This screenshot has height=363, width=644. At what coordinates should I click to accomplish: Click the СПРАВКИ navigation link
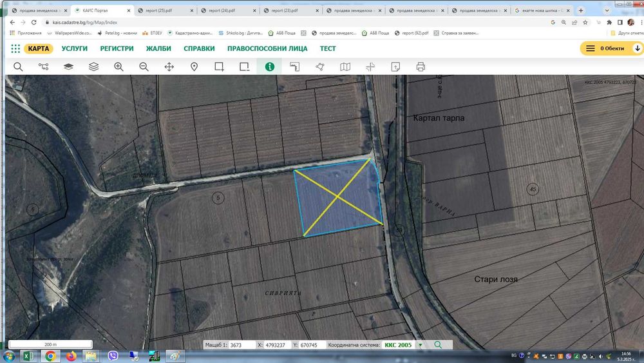[199, 48]
